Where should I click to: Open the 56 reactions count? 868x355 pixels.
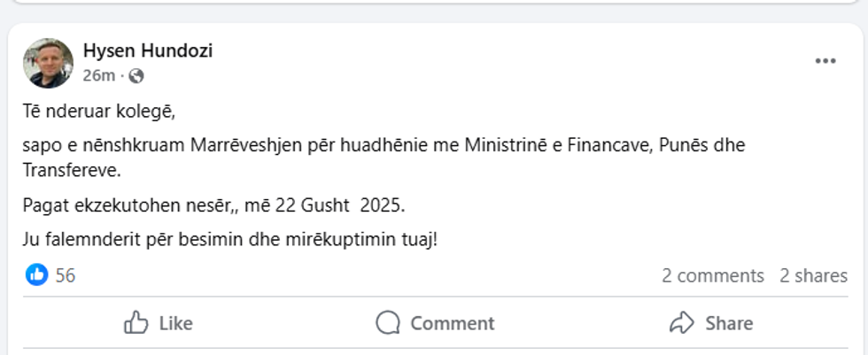[66, 275]
